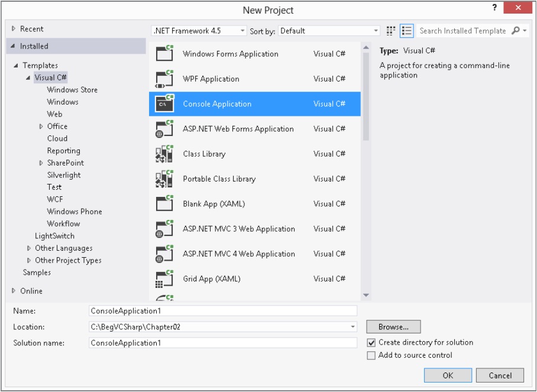Click the Solution name input field

point(223,343)
